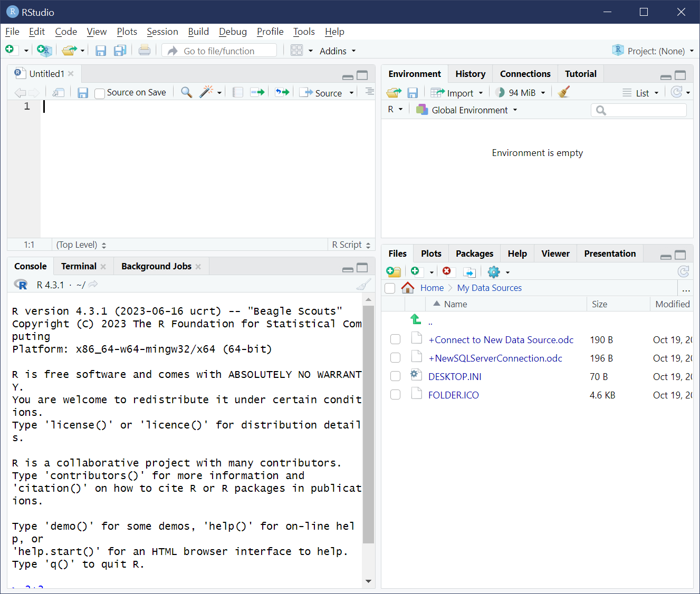Browse path ellipsis button in Files pane
The width and height of the screenshot is (700, 594).
[x=686, y=288]
